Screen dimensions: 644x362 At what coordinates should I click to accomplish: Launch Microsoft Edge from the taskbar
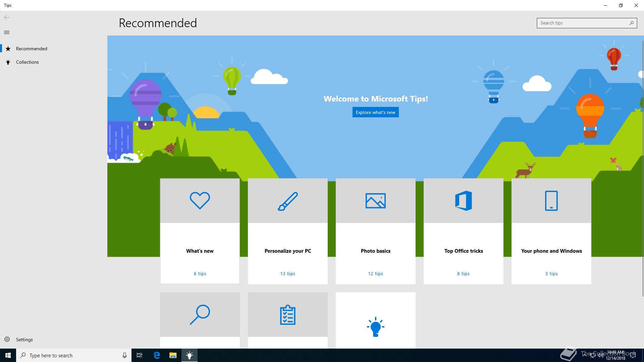[x=157, y=355]
